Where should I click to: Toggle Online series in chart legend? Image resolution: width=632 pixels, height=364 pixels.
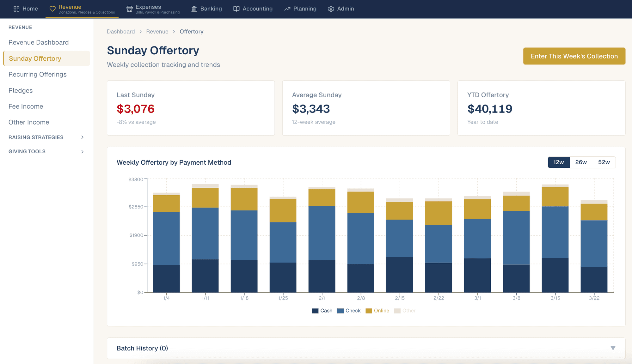point(377,311)
